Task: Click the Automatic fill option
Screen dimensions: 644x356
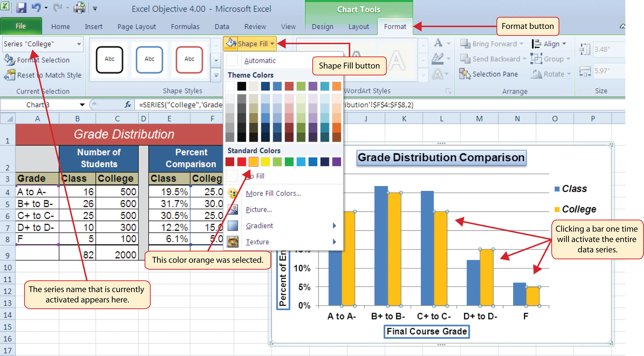Action: tap(259, 61)
